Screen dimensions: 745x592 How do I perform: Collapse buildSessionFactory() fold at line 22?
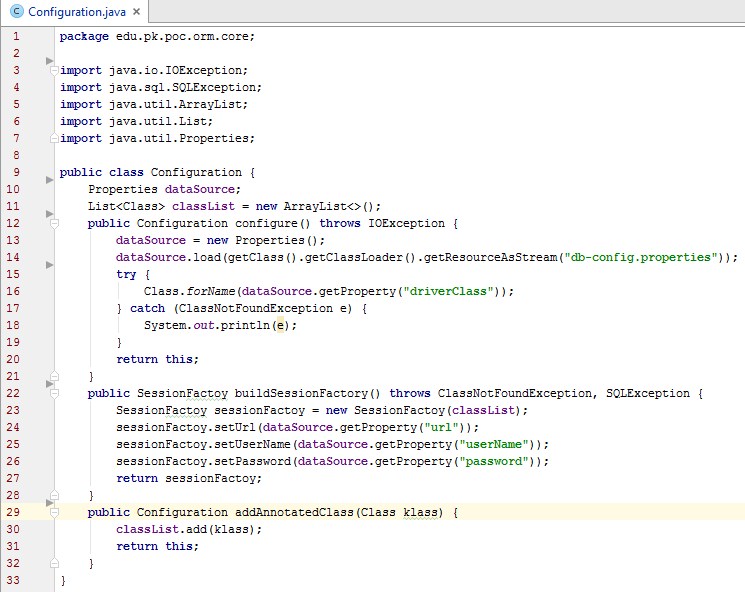pyautogui.click(x=54, y=393)
